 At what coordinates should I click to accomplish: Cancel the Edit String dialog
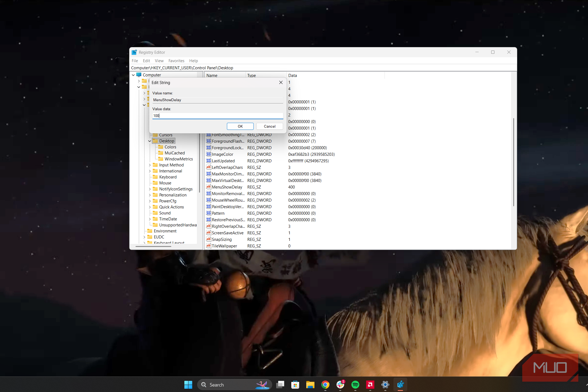[x=269, y=126]
